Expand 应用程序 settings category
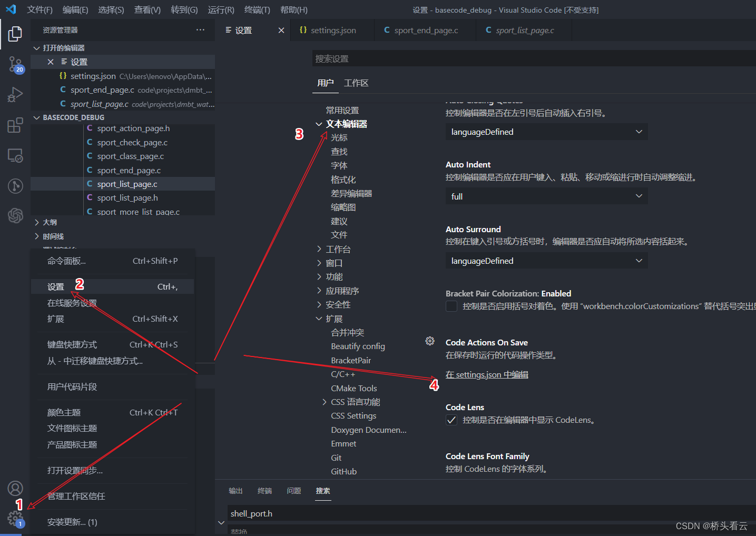This screenshot has width=756, height=536. [x=319, y=291]
